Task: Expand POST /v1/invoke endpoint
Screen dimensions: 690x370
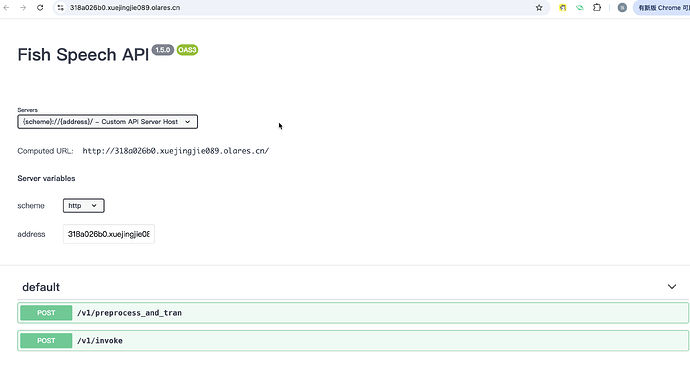Action: pyautogui.click(x=353, y=341)
